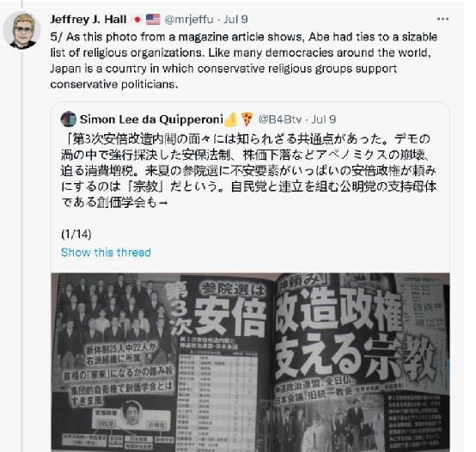This screenshot has width=476, height=452.
Task: Click the (1/14) thread counter text
Action: (x=76, y=234)
